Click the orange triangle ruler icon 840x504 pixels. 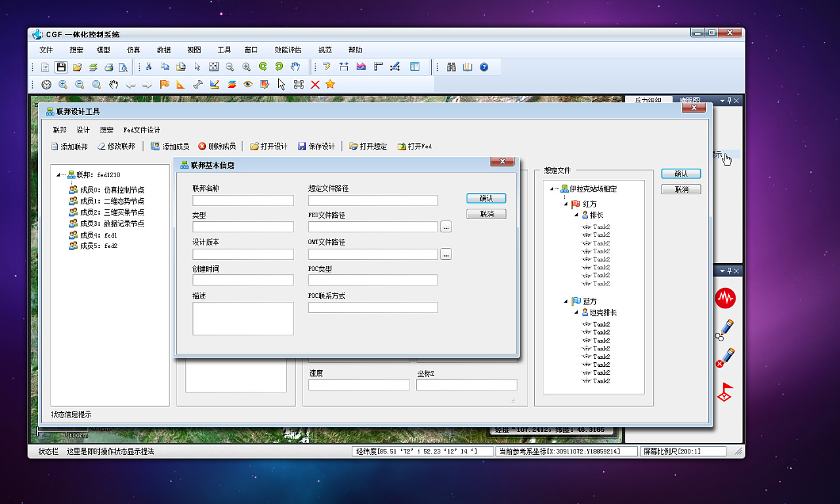[x=181, y=84]
